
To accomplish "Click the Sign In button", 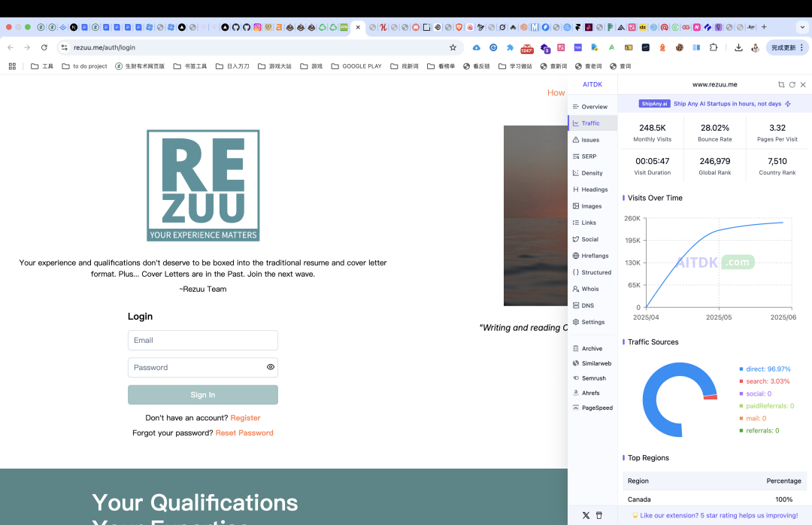I will tap(203, 395).
